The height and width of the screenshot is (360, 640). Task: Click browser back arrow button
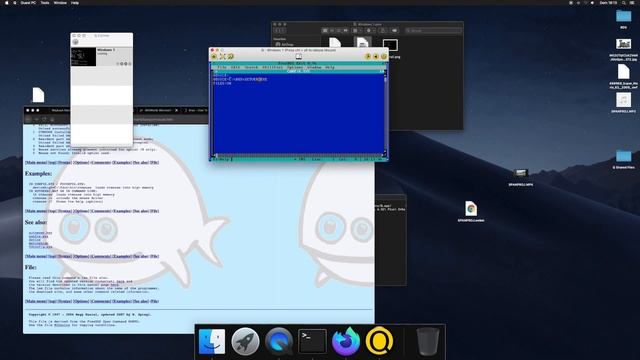pos(29,119)
